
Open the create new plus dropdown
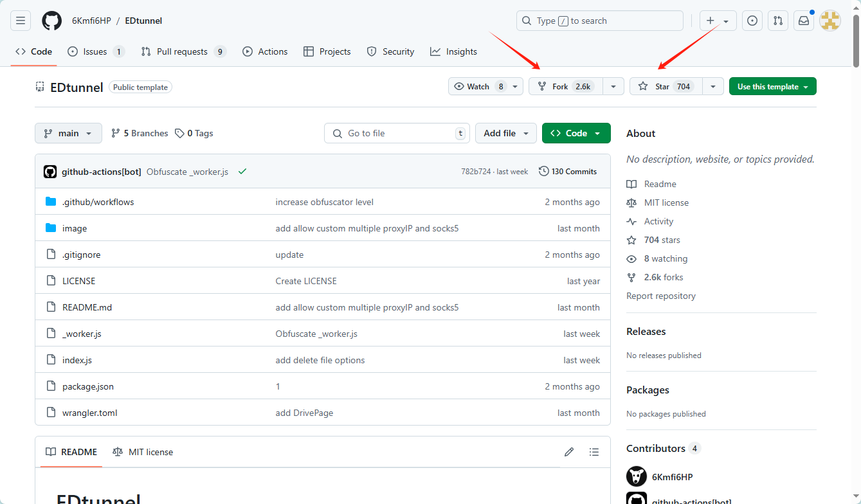718,21
